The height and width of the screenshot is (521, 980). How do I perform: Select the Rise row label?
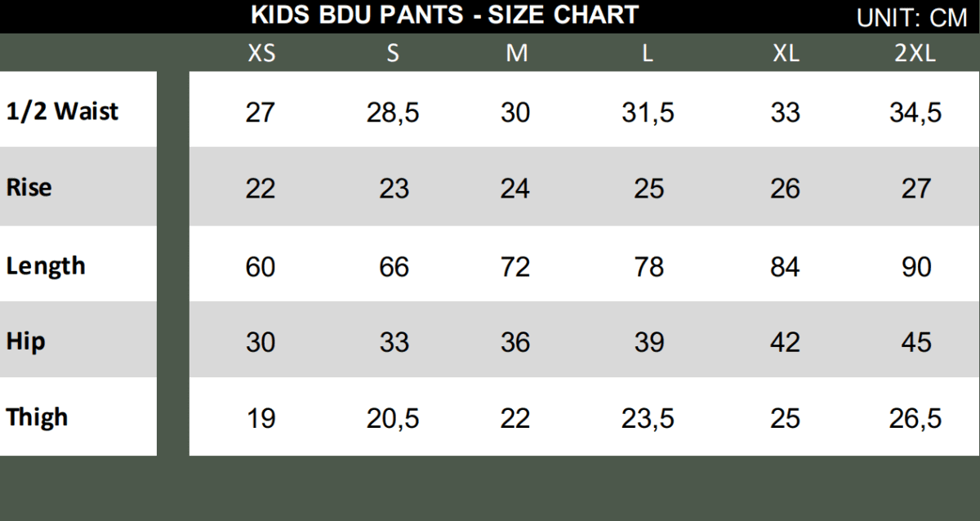click(29, 188)
